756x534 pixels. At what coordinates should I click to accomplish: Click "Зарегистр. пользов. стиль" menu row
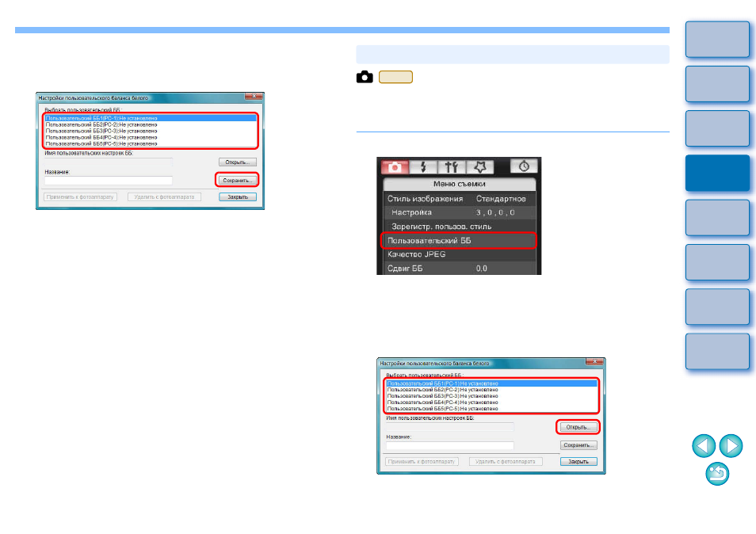click(x=459, y=227)
